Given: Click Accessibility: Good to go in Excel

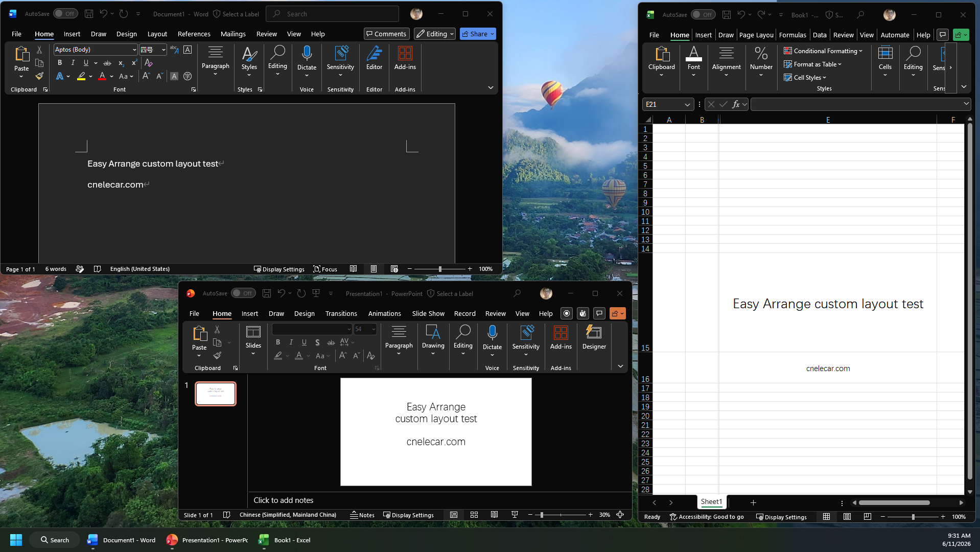Looking at the screenshot, I should pyautogui.click(x=707, y=517).
